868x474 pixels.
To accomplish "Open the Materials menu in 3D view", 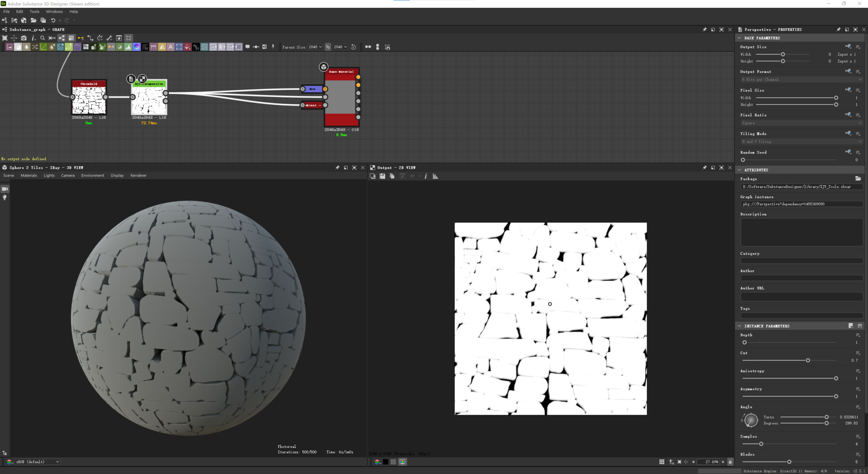I will [28, 175].
